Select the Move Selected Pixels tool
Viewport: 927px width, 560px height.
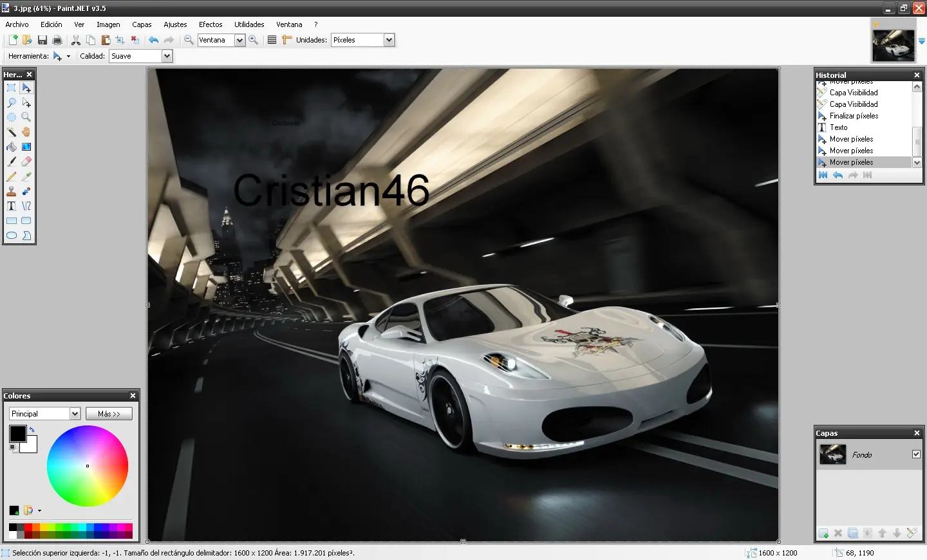pyautogui.click(x=26, y=88)
